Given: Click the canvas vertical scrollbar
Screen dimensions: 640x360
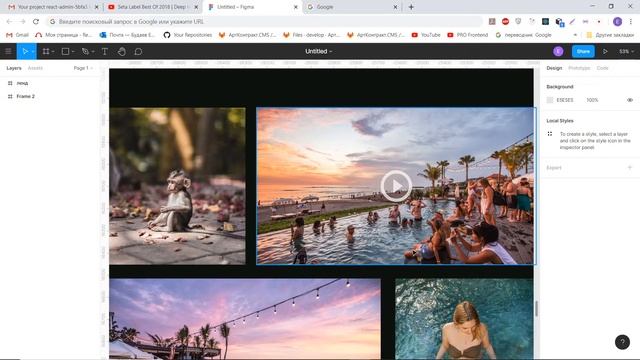Looking at the screenshot, I should point(536,309).
